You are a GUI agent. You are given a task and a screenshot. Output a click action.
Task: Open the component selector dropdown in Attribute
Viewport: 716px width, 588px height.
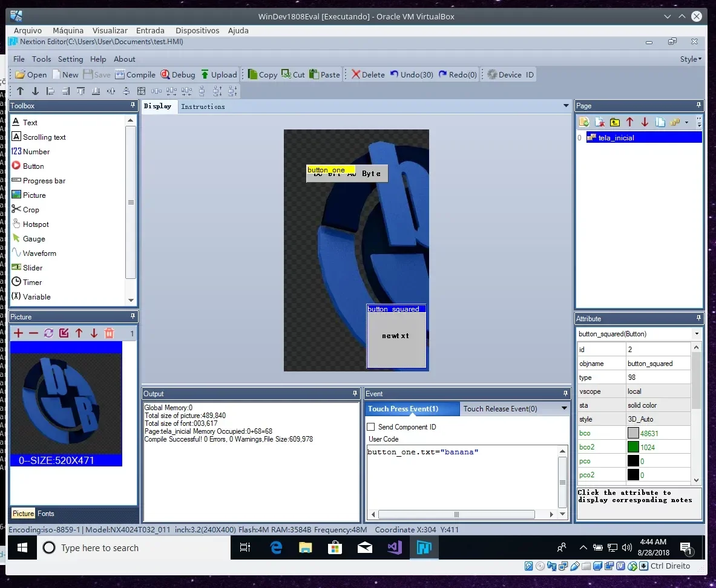coord(697,334)
